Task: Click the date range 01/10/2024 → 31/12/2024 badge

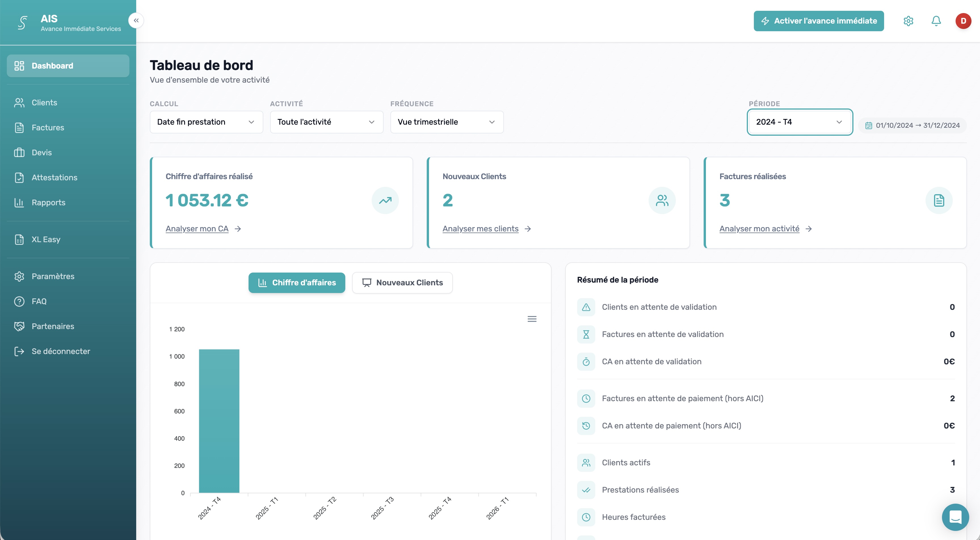Action: (x=913, y=125)
